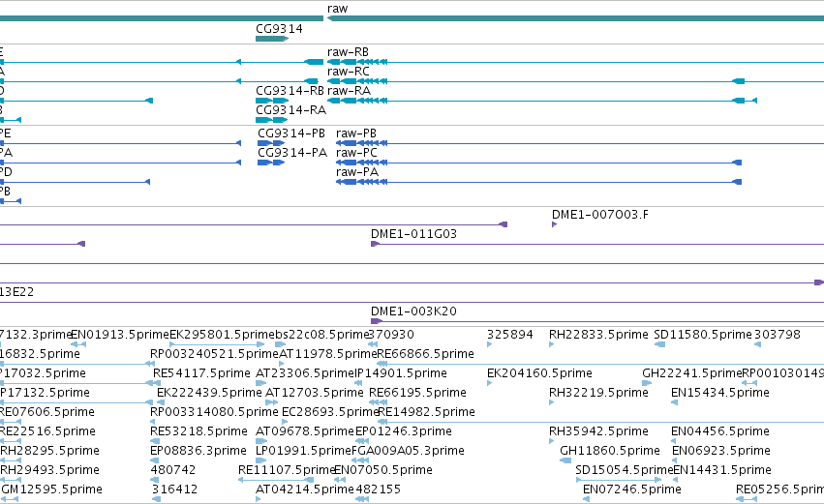Click the SD15054.5prime EST label
This screenshot has width=824, height=504.
624,470
